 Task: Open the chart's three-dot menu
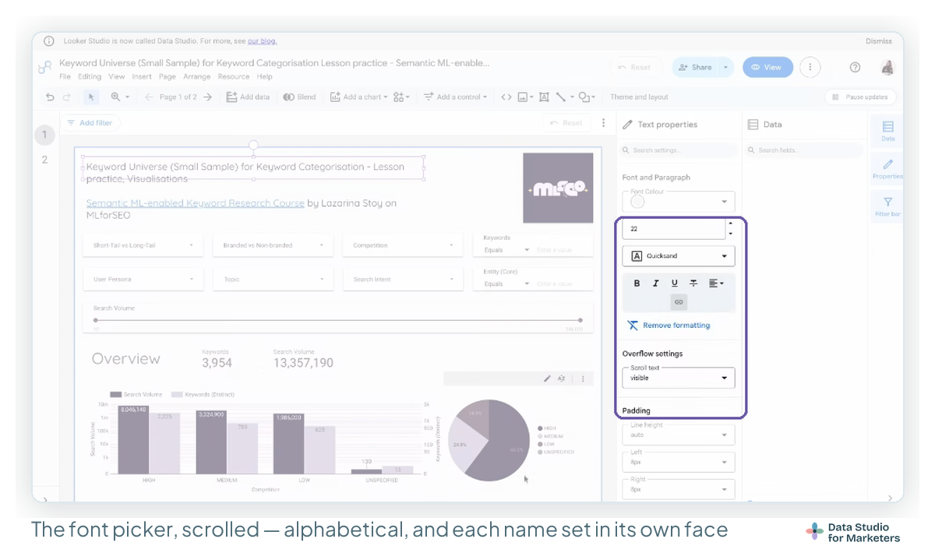coord(582,379)
